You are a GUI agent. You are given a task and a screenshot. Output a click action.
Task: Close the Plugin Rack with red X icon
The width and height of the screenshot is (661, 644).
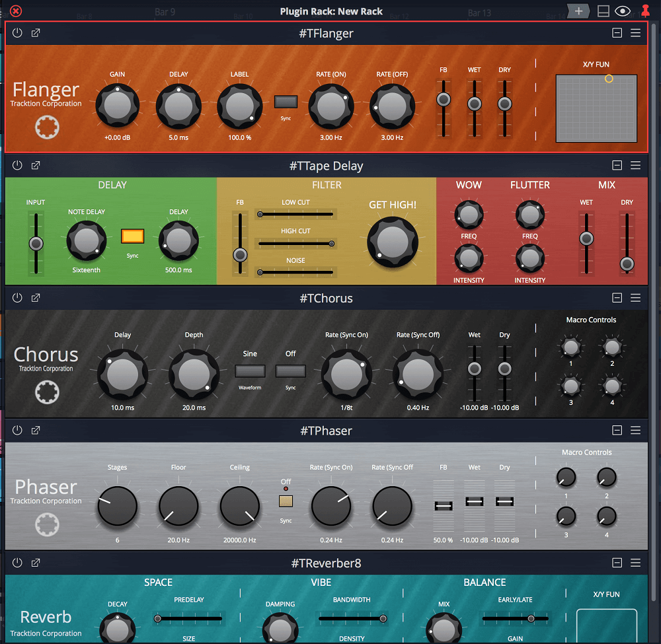(16, 11)
